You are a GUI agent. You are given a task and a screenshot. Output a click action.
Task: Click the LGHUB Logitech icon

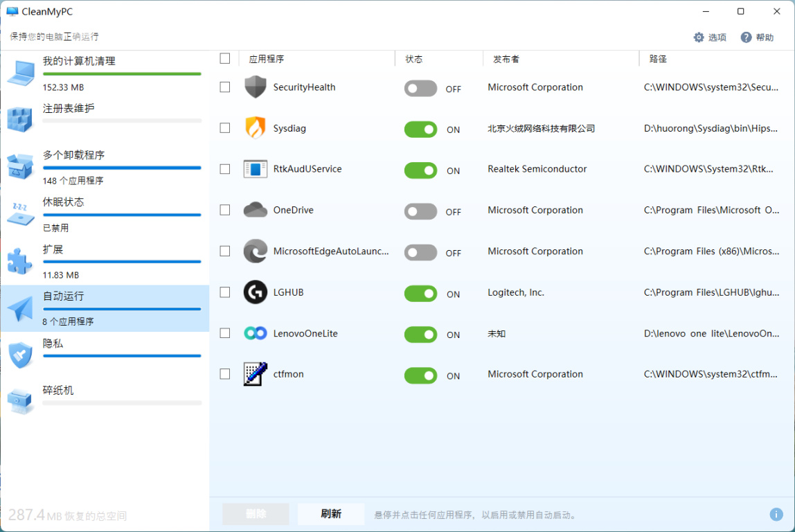[255, 292]
